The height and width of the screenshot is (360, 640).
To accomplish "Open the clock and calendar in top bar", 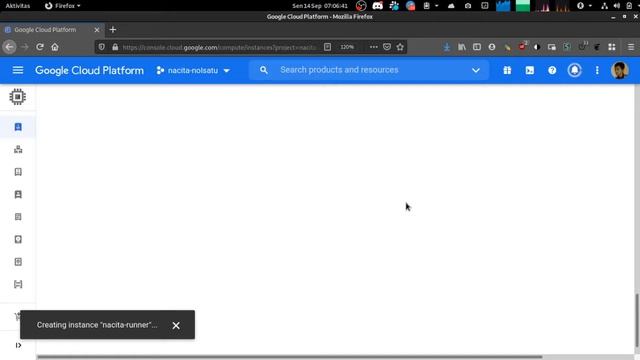I will coord(320,6).
